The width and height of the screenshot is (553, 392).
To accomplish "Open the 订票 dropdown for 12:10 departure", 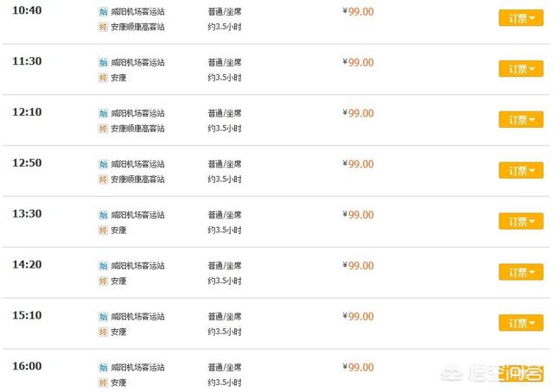I will tap(521, 119).
